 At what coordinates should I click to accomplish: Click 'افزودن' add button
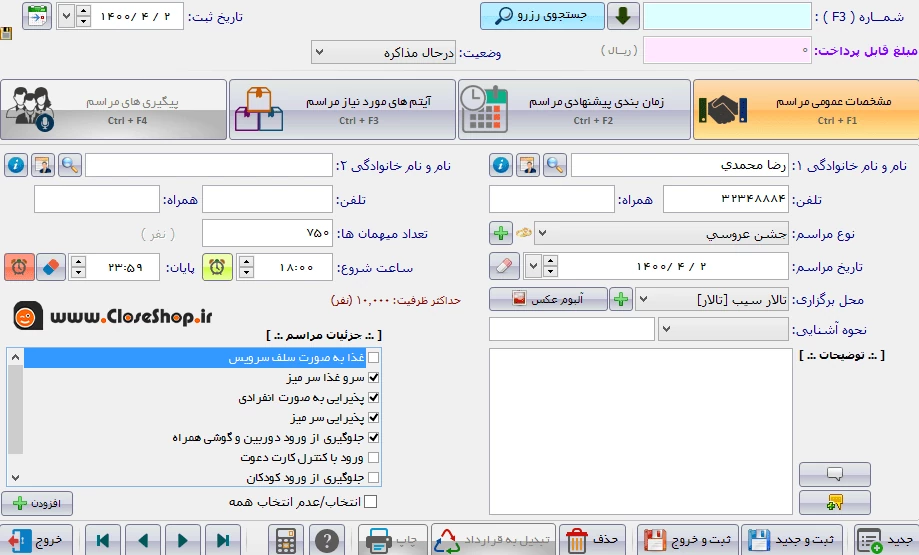(37, 503)
